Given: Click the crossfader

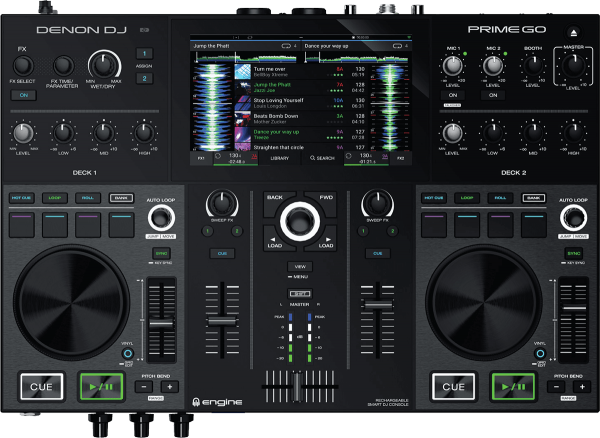Looking at the screenshot, I should (297, 387).
